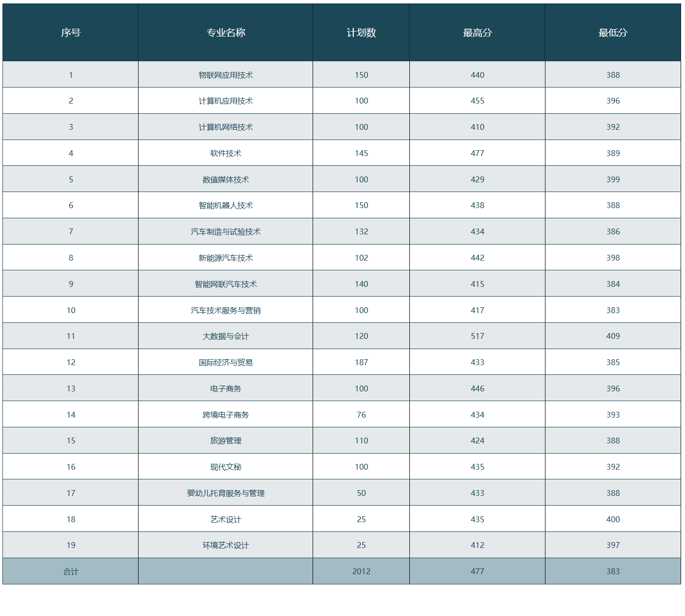Click the 环境艺术设计 cell
The height and width of the screenshot is (616, 685).
[226, 545]
